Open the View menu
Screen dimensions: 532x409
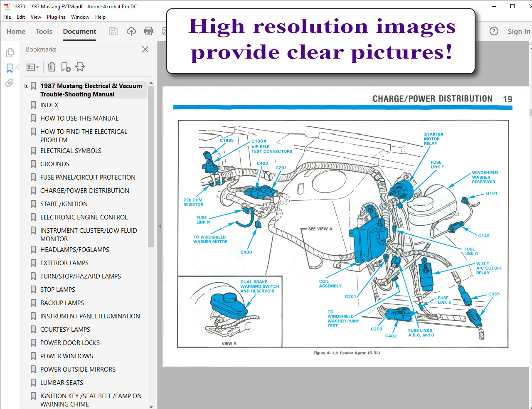tap(36, 17)
